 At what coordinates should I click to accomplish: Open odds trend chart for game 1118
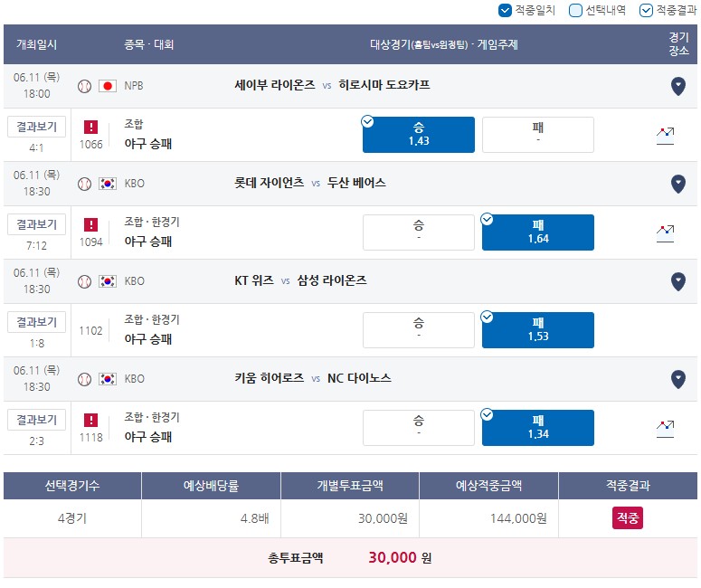[665, 429]
